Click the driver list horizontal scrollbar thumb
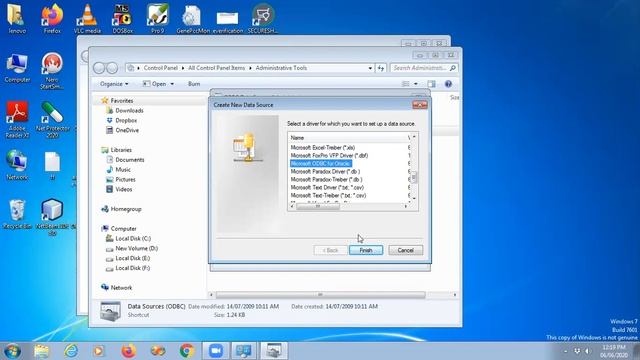The height and width of the screenshot is (360, 640). (318, 207)
